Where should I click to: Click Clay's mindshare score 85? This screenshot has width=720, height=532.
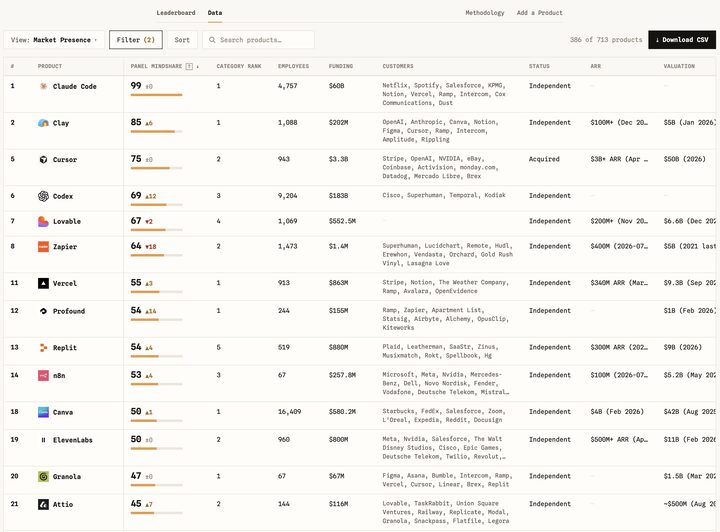pyautogui.click(x=136, y=122)
